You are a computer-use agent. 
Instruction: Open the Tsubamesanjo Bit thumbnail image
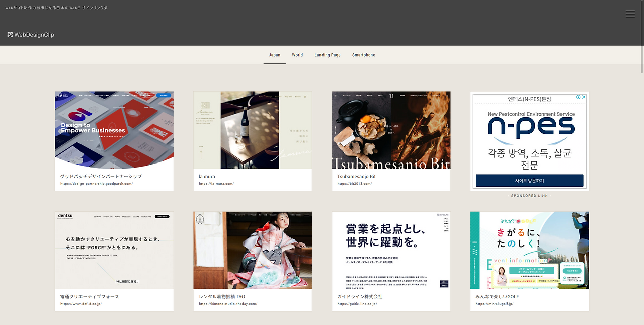point(391,130)
